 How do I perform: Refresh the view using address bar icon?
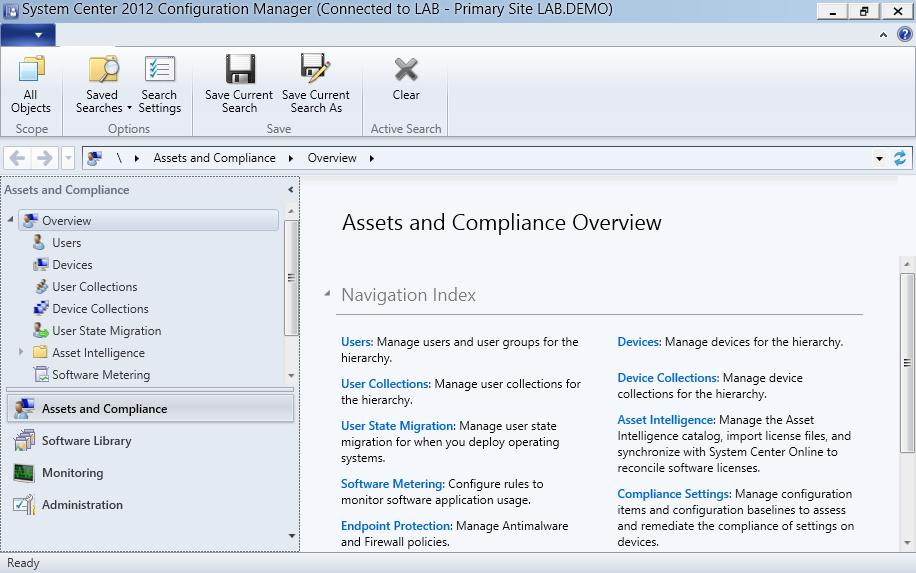(900, 158)
